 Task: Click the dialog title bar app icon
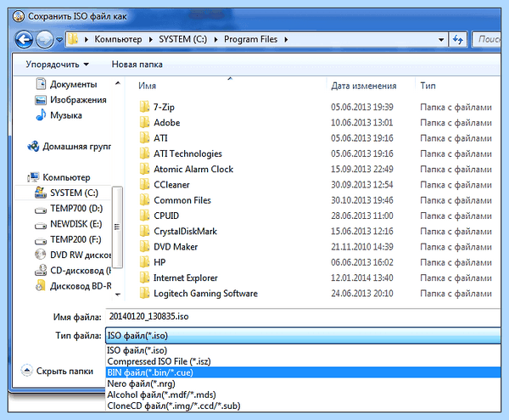pos(19,16)
